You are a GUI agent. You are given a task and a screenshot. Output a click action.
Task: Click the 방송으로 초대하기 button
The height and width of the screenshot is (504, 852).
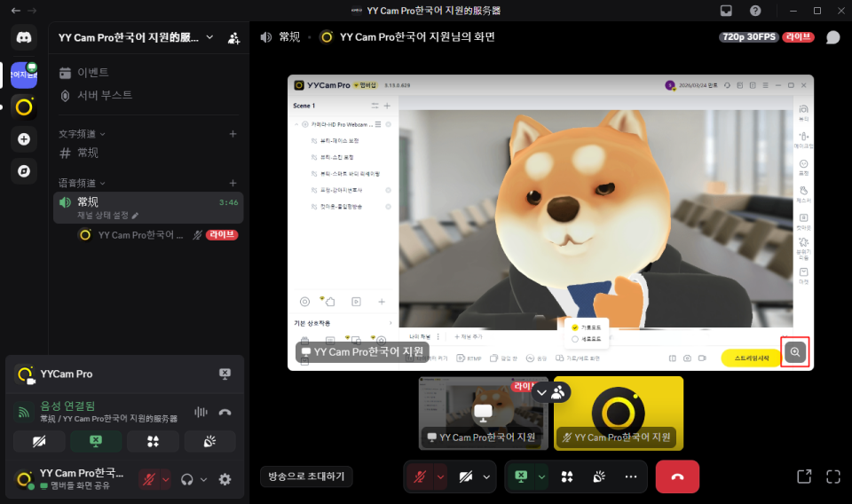[x=306, y=476]
